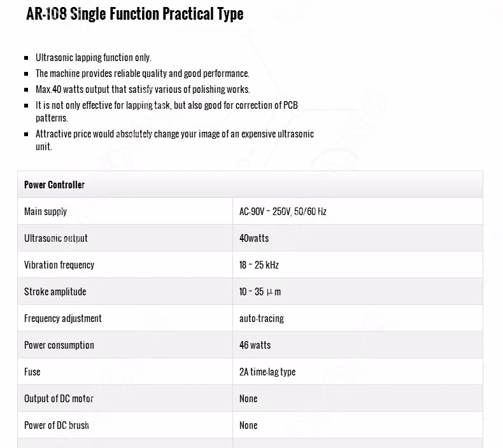Select the 46 watts value
This screenshot has width=503, height=448.
[255, 345]
